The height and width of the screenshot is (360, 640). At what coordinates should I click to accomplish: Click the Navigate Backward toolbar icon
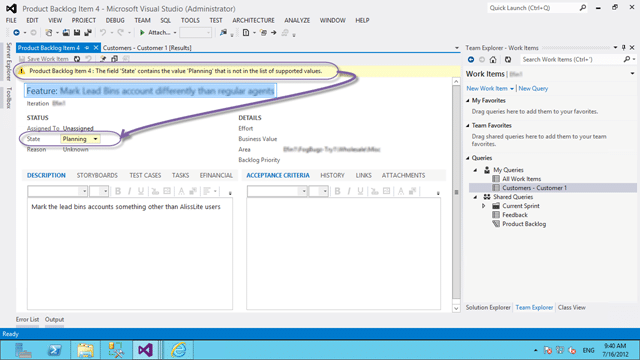pyautogui.click(x=16, y=33)
